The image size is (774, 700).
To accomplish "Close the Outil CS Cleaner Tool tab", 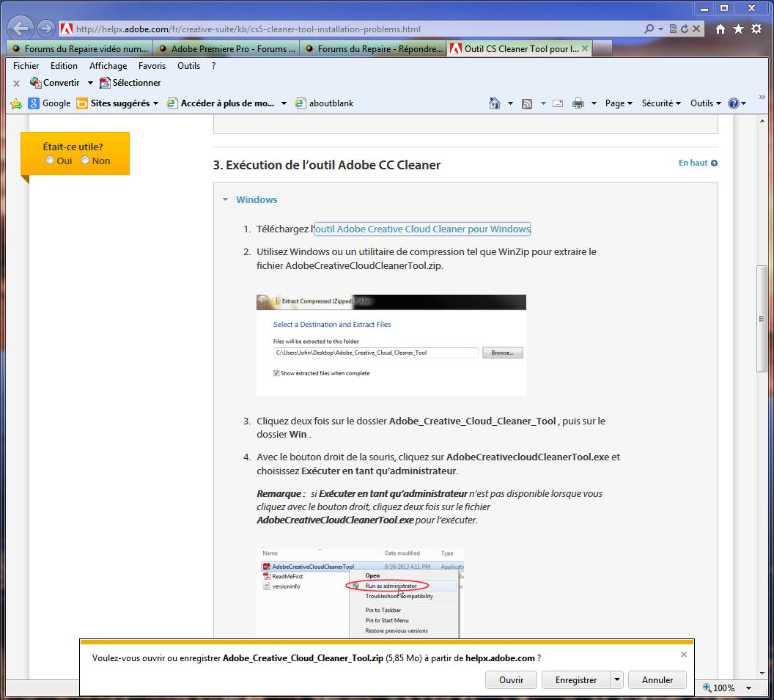I will coord(585,48).
